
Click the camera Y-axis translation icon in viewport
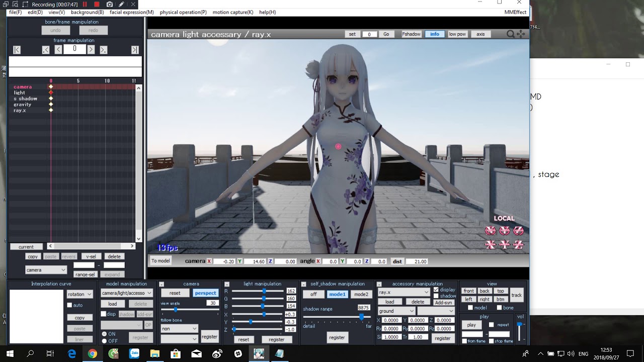click(504, 245)
